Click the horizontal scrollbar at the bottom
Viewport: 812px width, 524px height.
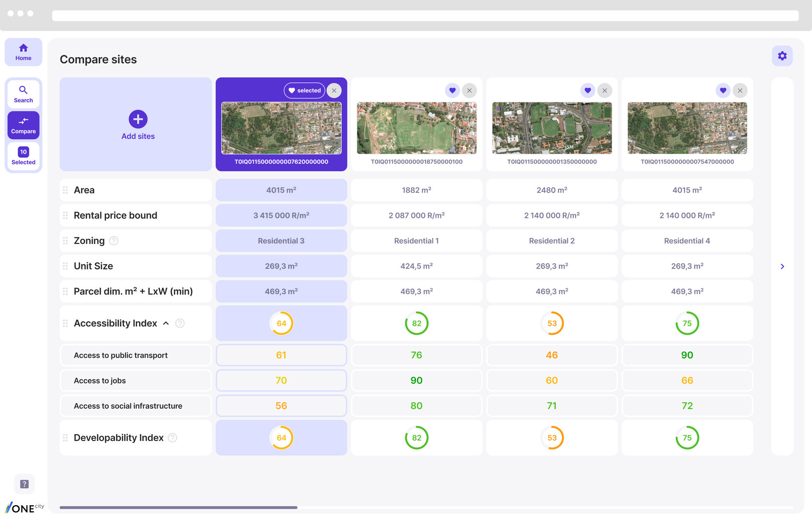coord(178,508)
